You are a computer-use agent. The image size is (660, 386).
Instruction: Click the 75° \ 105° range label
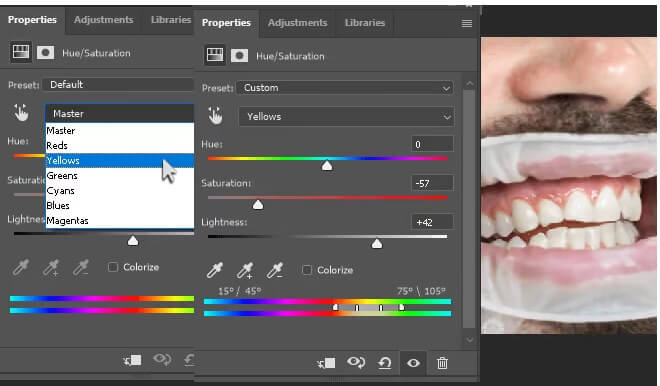coord(421,291)
